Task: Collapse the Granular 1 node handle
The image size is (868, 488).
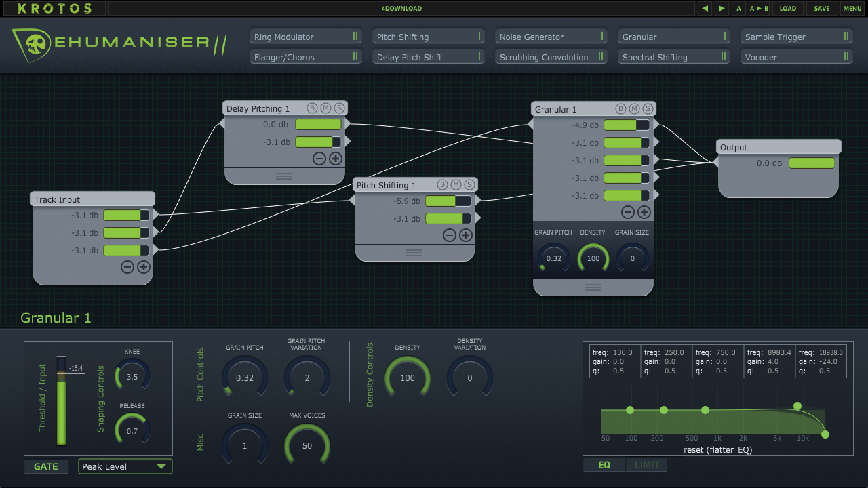Action: point(593,287)
